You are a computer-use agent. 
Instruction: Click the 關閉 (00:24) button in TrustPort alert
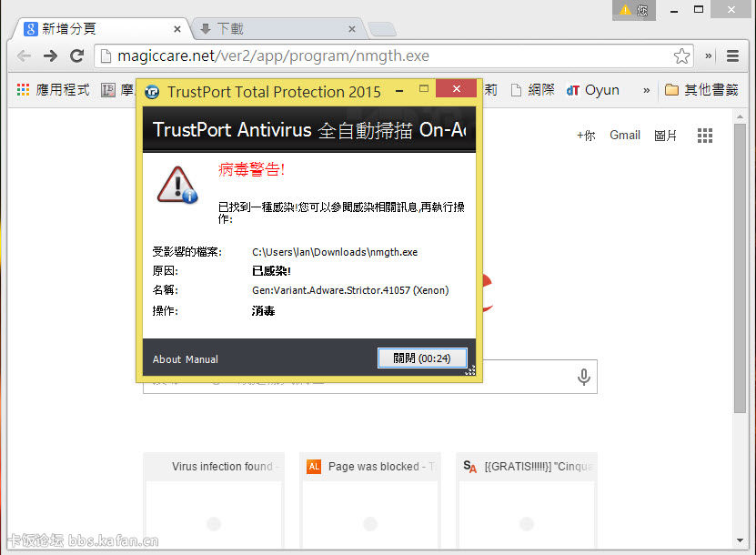point(422,358)
